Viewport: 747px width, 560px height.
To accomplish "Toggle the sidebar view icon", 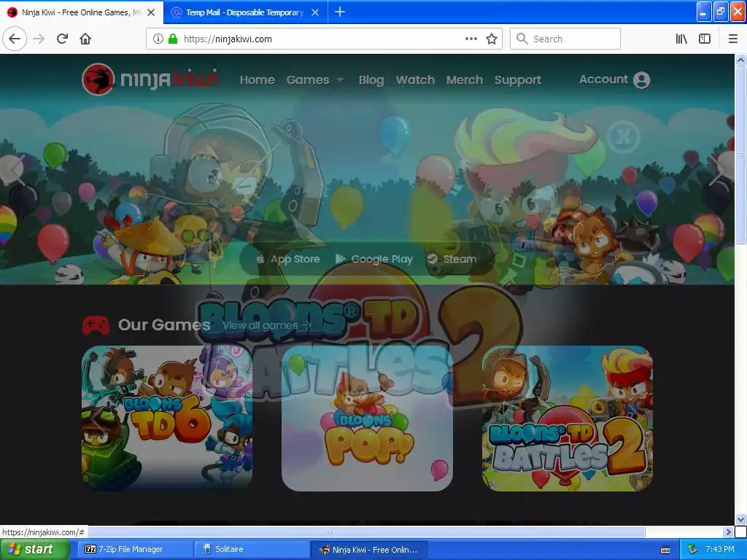I will click(705, 39).
